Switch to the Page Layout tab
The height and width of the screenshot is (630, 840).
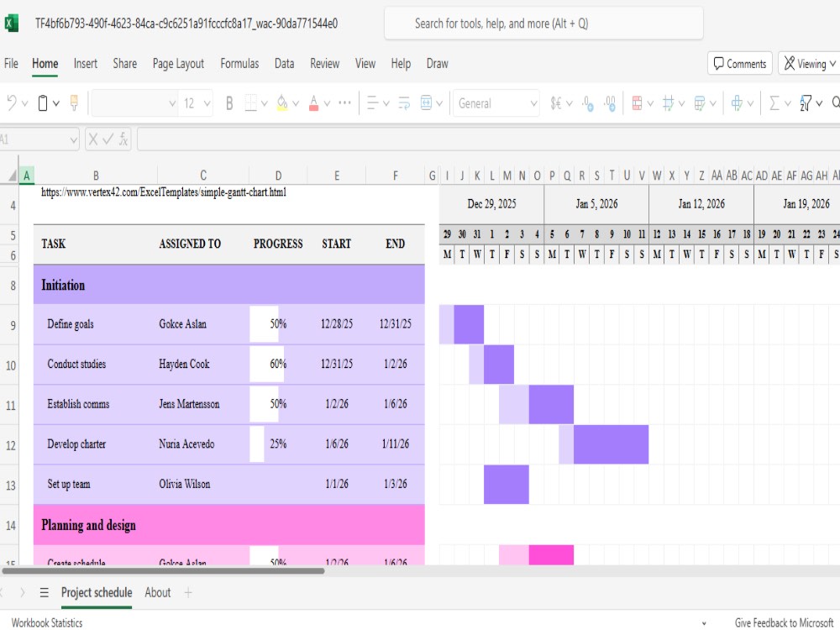(178, 64)
